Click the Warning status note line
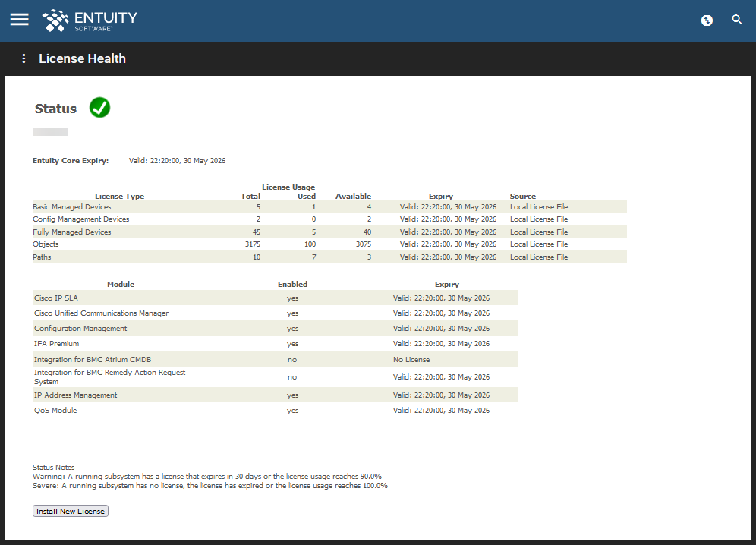This screenshot has height=545, width=756. pyautogui.click(x=207, y=477)
